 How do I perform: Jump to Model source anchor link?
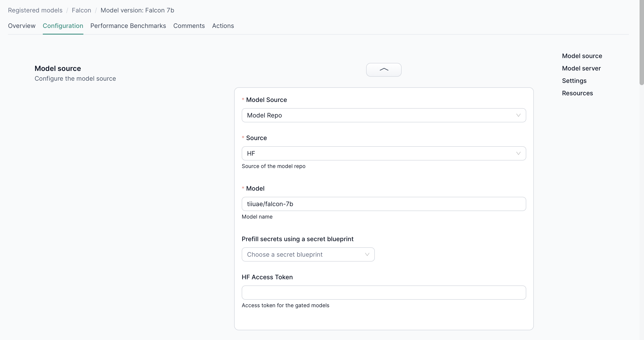pyautogui.click(x=582, y=56)
